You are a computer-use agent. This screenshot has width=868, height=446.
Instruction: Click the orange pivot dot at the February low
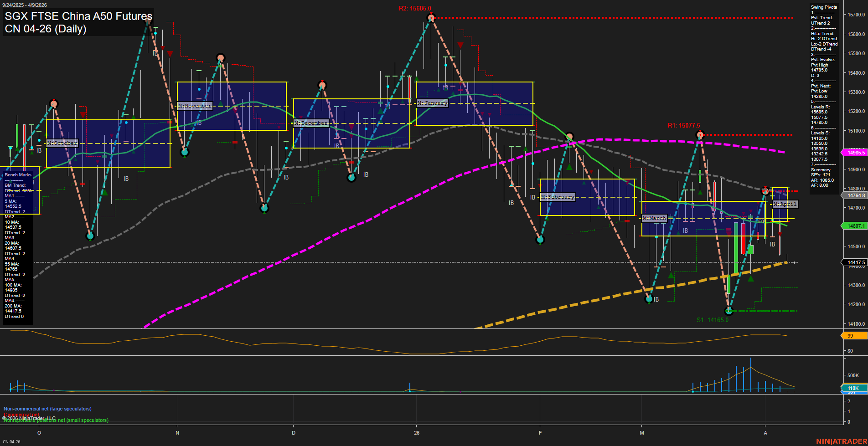pos(540,239)
